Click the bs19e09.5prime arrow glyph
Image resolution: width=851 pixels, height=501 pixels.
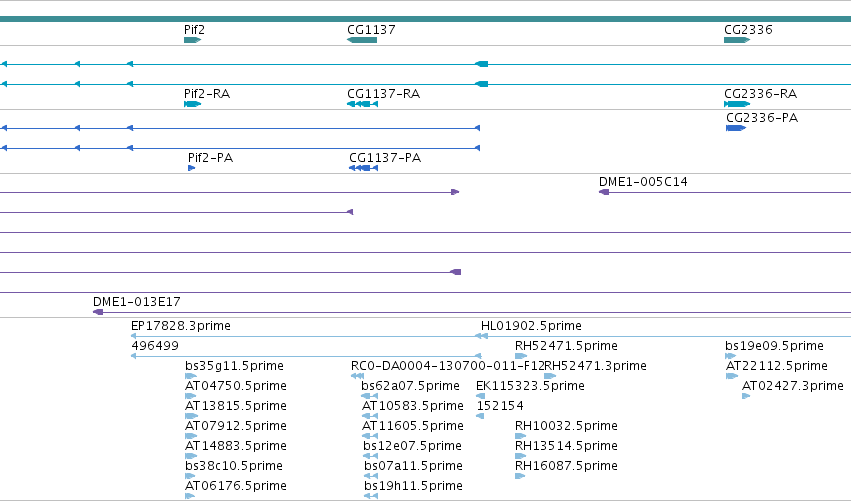pyautogui.click(x=731, y=356)
